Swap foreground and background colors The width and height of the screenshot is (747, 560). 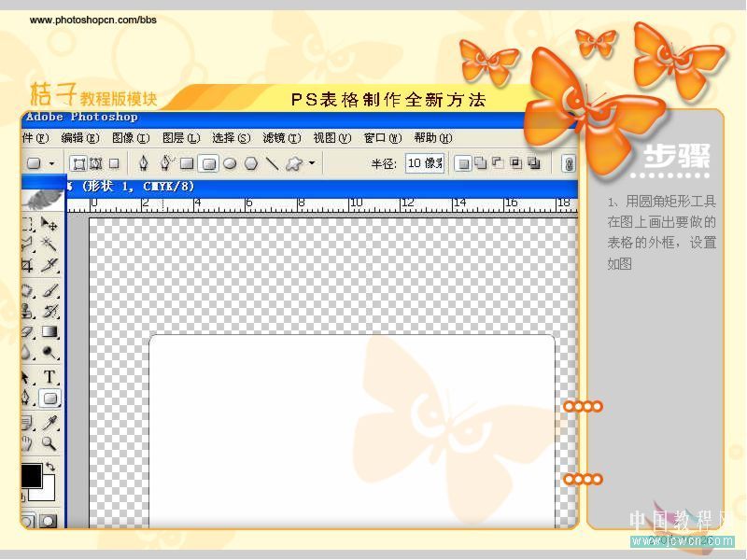50,468
